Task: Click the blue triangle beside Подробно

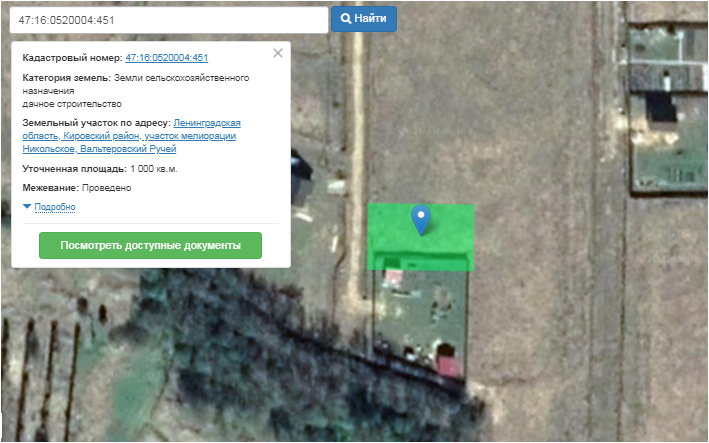Action: click(x=27, y=207)
